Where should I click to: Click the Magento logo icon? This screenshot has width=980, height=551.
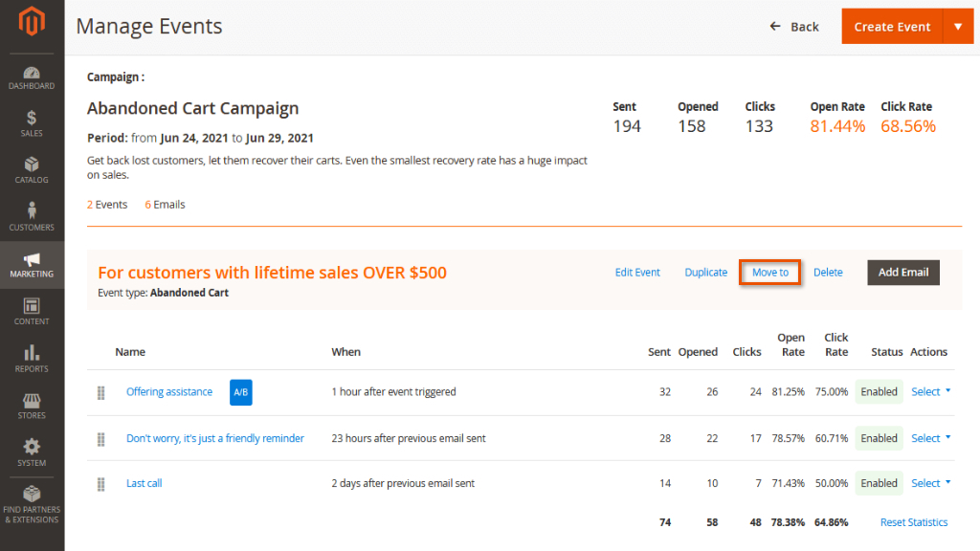[x=32, y=21]
